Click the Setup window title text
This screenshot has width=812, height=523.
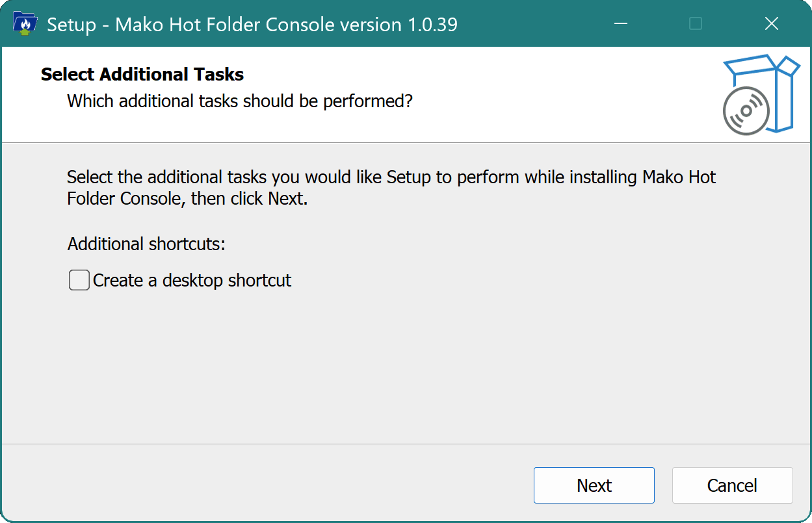pos(252,25)
